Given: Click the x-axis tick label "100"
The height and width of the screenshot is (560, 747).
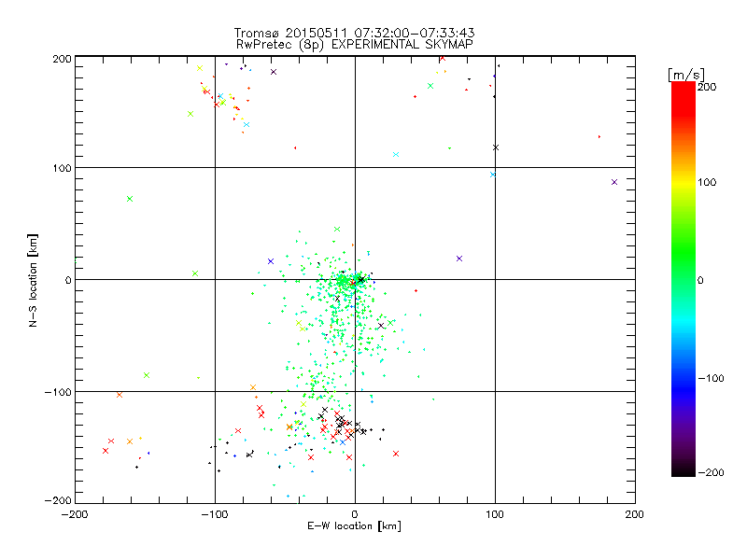Looking at the screenshot, I should 495,514.
